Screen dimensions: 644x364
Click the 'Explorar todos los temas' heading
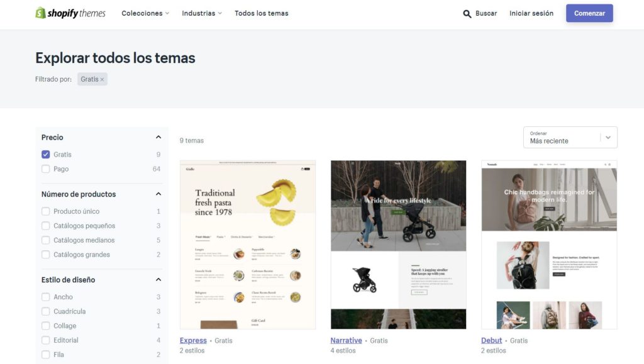tap(115, 58)
